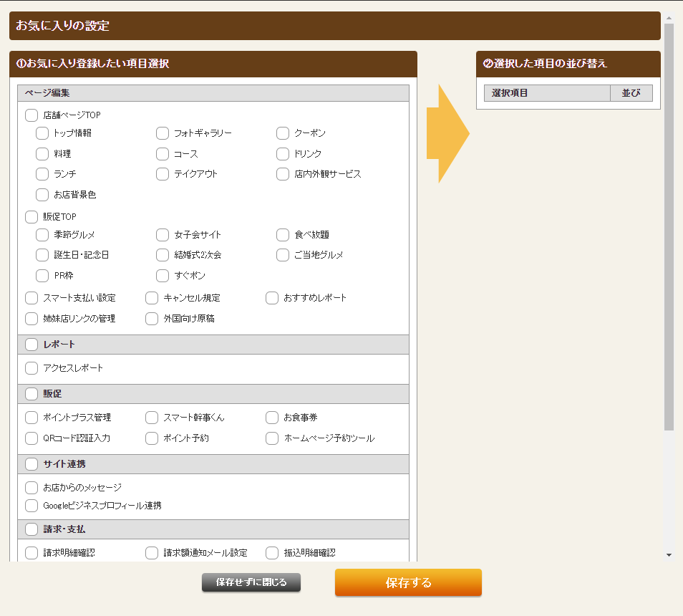Viewport: 683px width, 616px height.
Task: Click the 並び column header
Action: (631, 93)
